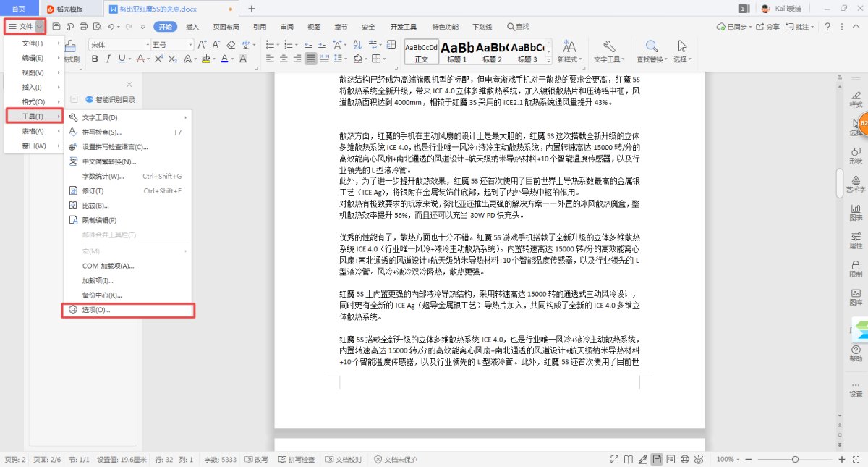Open the font name dropdown showing 宋体
The image size is (868, 467).
pyautogui.click(x=119, y=44)
